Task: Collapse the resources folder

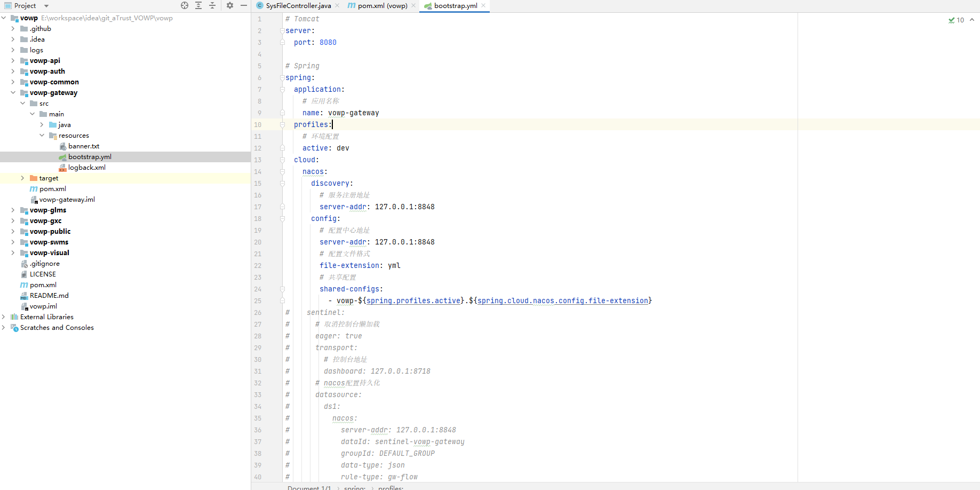Action: [42, 135]
